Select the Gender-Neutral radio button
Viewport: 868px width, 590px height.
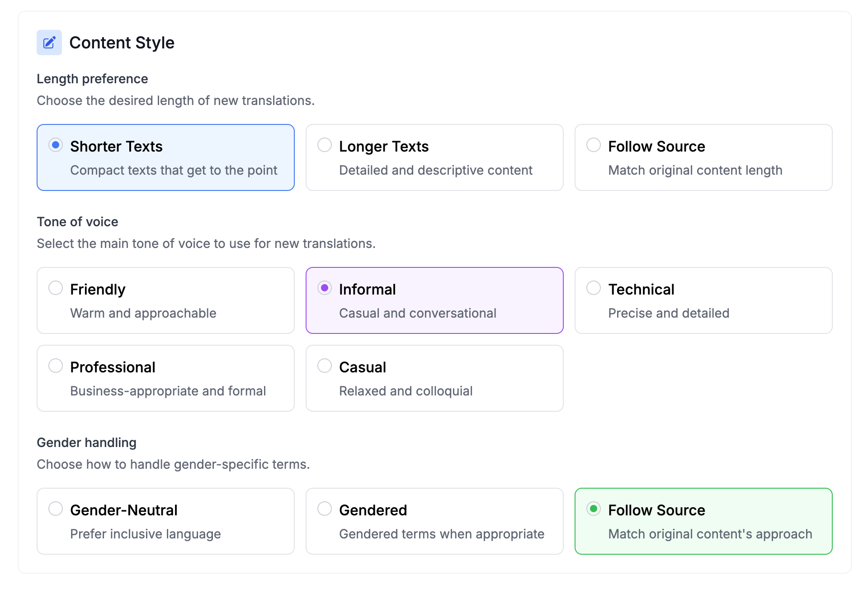[56, 509]
